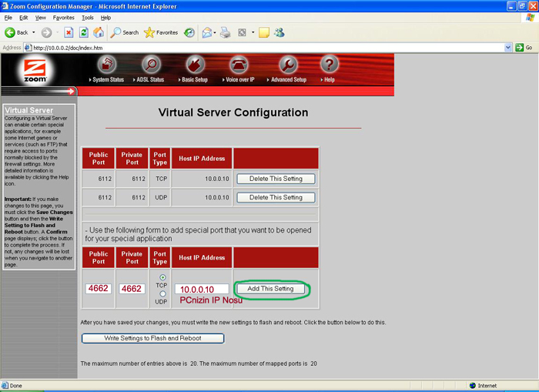
Task: Click the page icon in the address bar
Action: [x=28, y=48]
